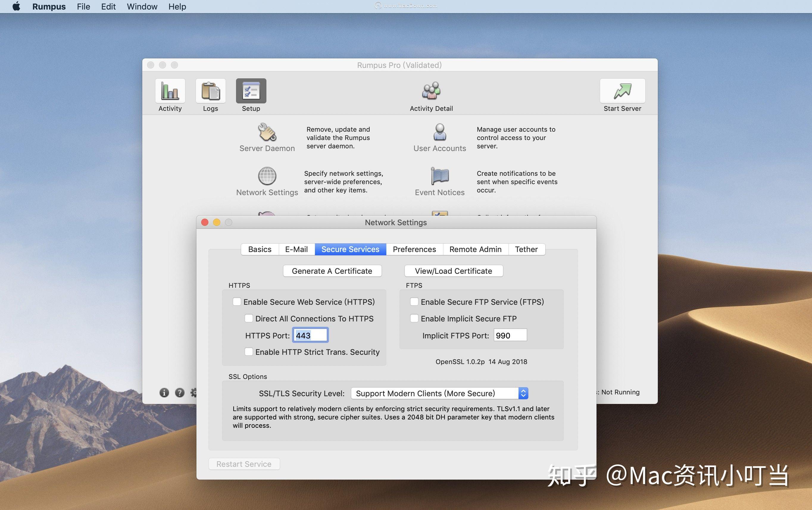
Task: Click the Not Running status text
Action: (x=620, y=392)
